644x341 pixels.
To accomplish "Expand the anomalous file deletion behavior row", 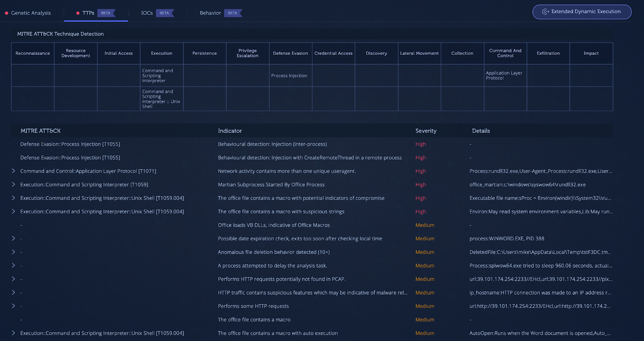I will pyautogui.click(x=13, y=252).
